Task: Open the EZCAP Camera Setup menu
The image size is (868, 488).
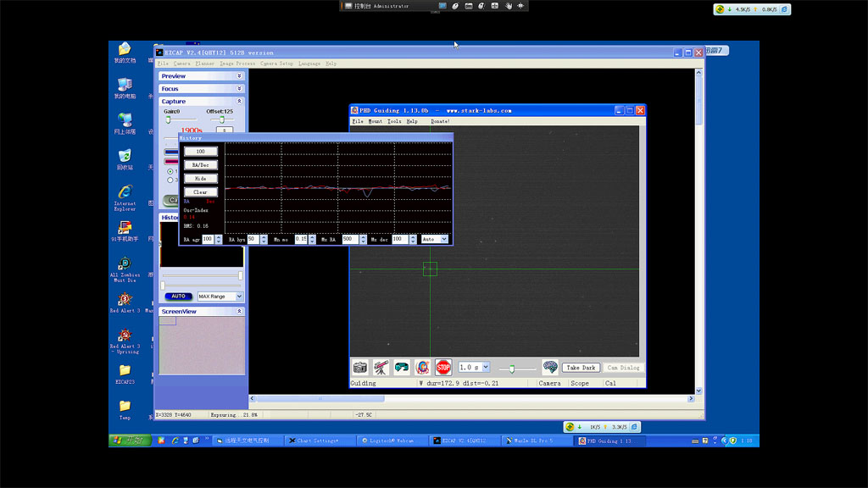Action: click(277, 64)
